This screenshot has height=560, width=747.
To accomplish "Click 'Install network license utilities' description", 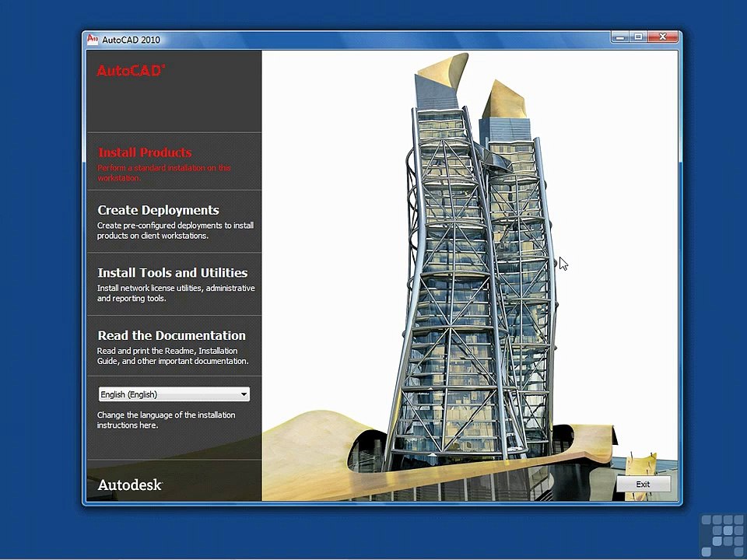I will (176, 293).
